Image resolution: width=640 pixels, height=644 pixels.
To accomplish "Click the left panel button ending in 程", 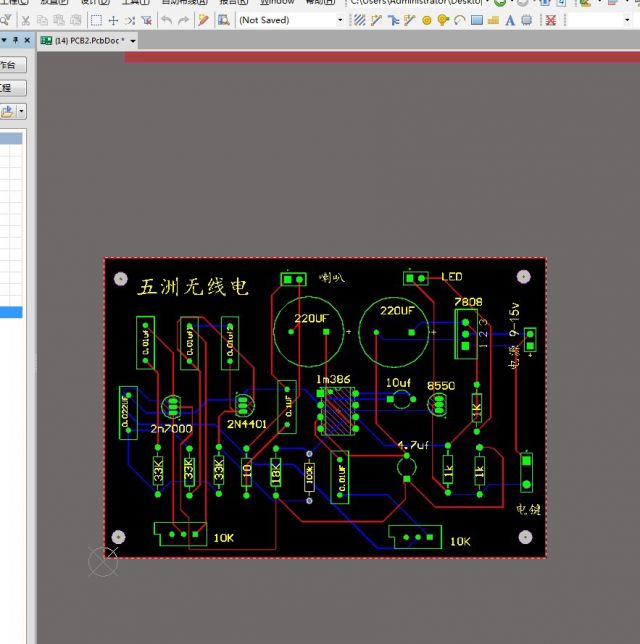I will pos(13,88).
